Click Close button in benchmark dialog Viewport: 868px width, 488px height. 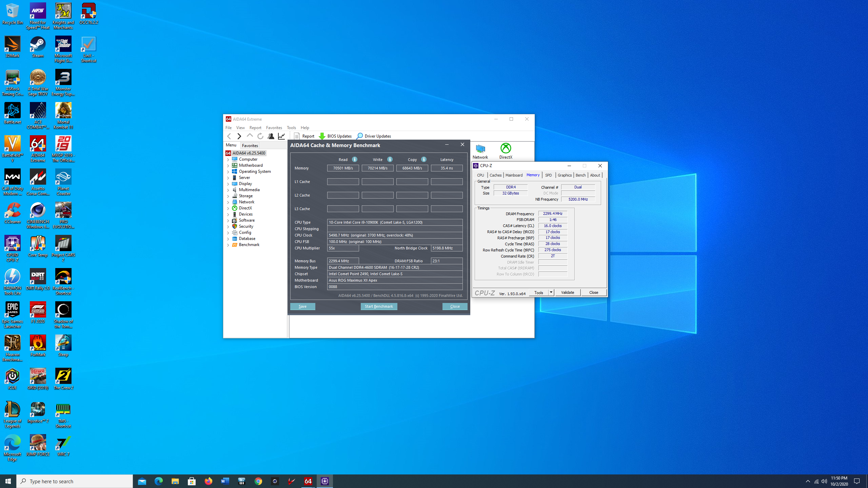click(455, 306)
